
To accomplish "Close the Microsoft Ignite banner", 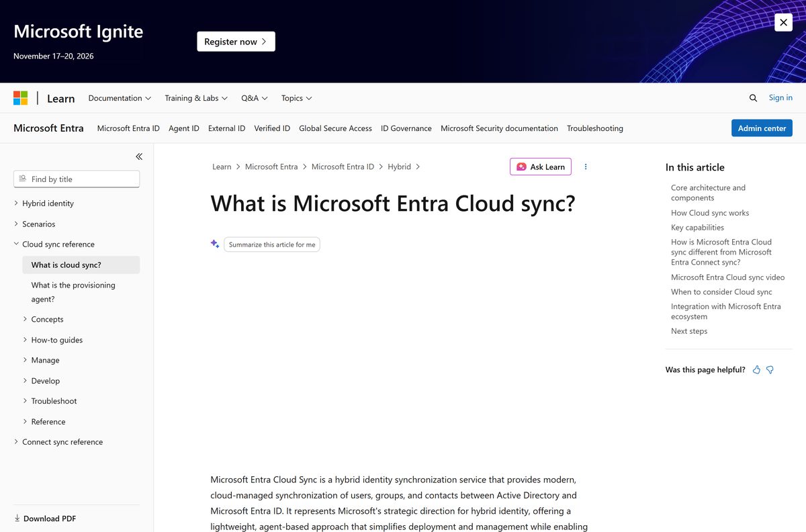I will pos(783,22).
